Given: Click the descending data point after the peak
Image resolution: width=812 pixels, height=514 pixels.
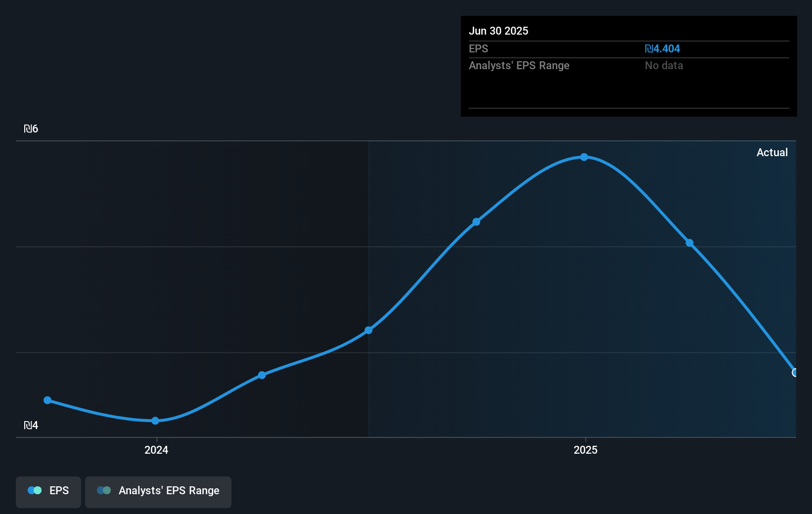Looking at the screenshot, I should pos(689,243).
